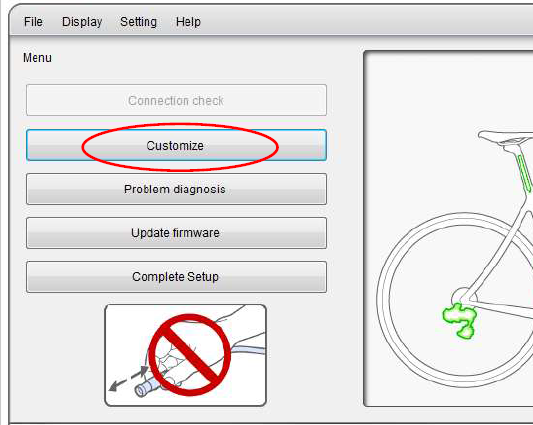Image resolution: width=533 pixels, height=425 pixels.
Task: Click the blue cable in warning illustration
Action: (248, 349)
